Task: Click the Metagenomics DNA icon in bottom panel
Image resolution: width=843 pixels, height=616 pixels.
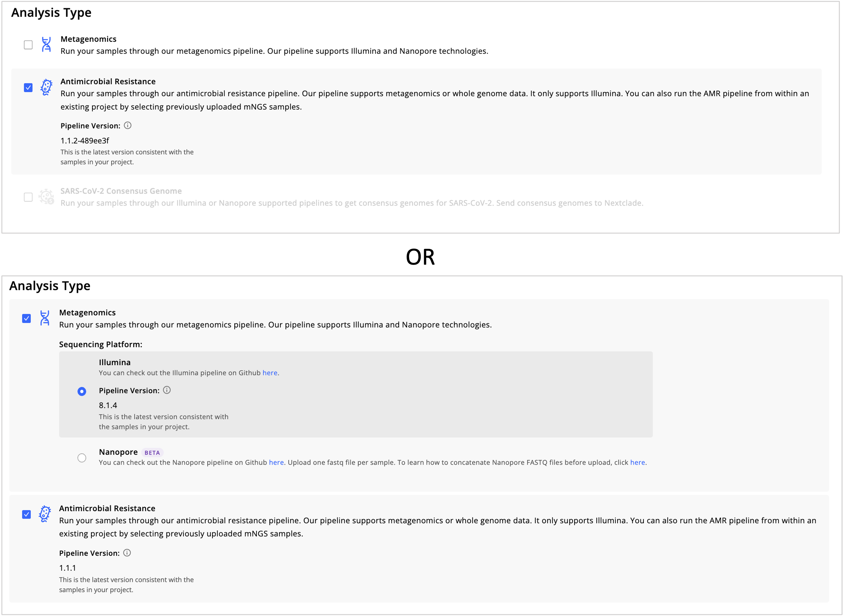Action: (45, 318)
